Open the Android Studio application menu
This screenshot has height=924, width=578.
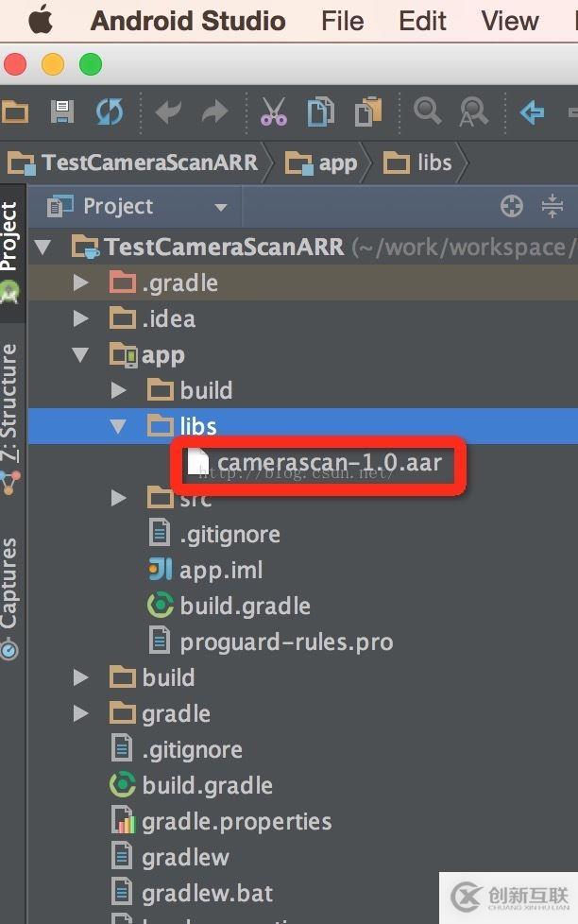coord(188,21)
